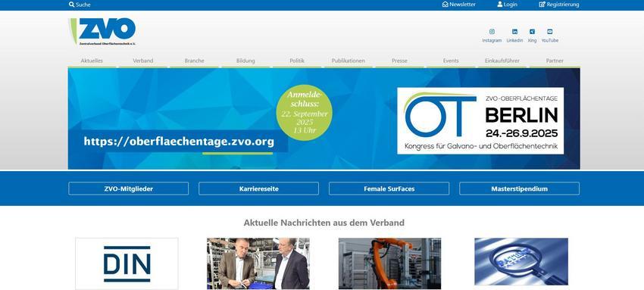Screen dimensions: 644x290
Task: Click the OT Berlin congress logo box
Action: coord(480,120)
